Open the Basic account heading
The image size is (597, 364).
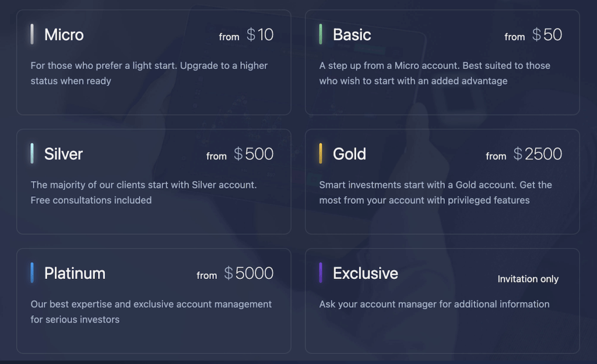[352, 34]
